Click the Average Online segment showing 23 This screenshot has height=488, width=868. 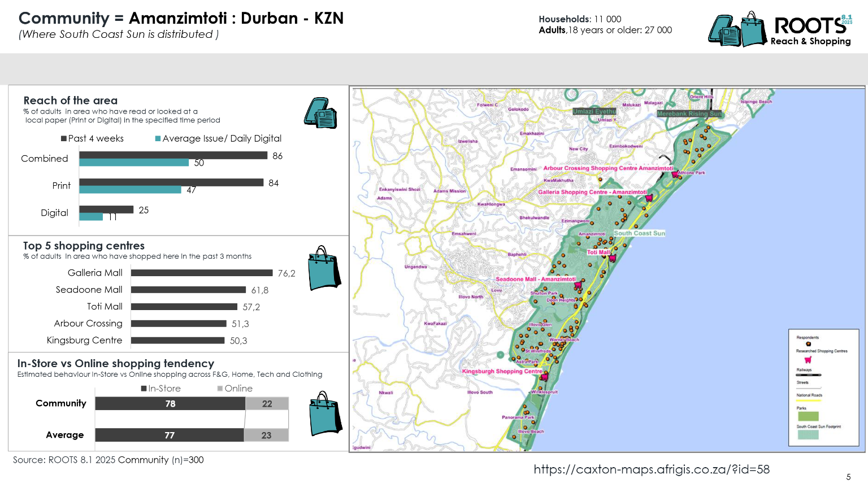(266, 435)
